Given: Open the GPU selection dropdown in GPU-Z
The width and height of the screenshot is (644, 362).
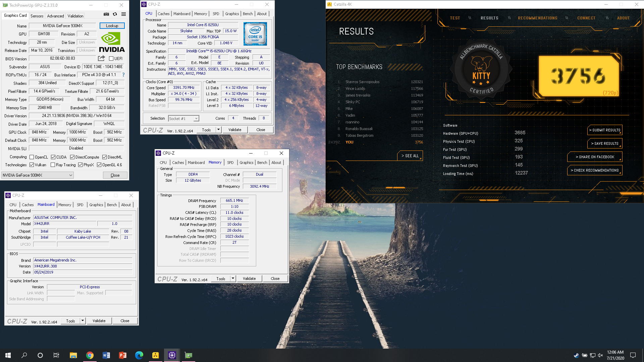Looking at the screenshot, I should tap(38, 175).
